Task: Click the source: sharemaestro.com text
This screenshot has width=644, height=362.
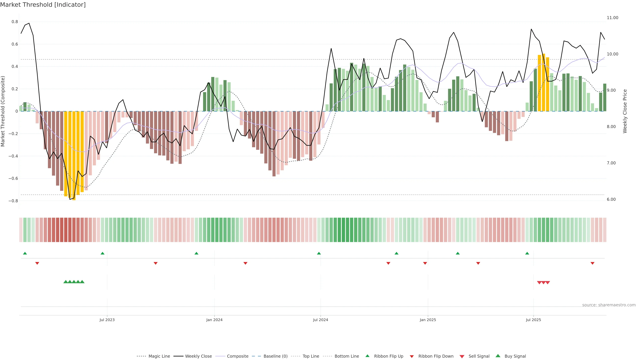Action: tap(609, 305)
